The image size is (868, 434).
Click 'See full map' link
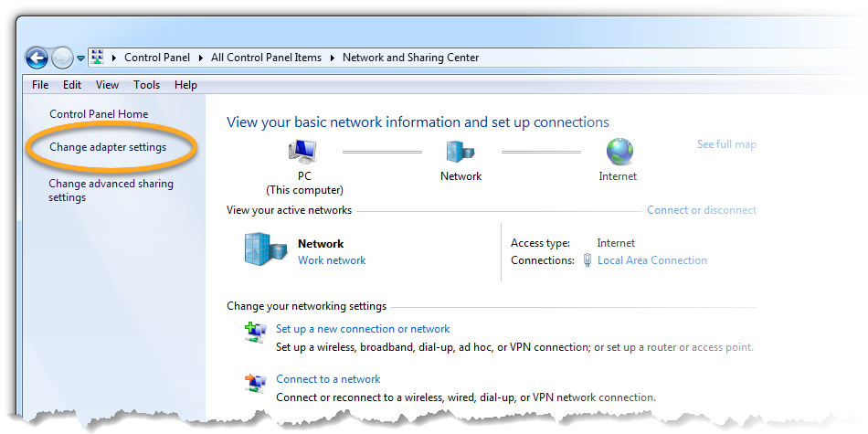(x=726, y=144)
